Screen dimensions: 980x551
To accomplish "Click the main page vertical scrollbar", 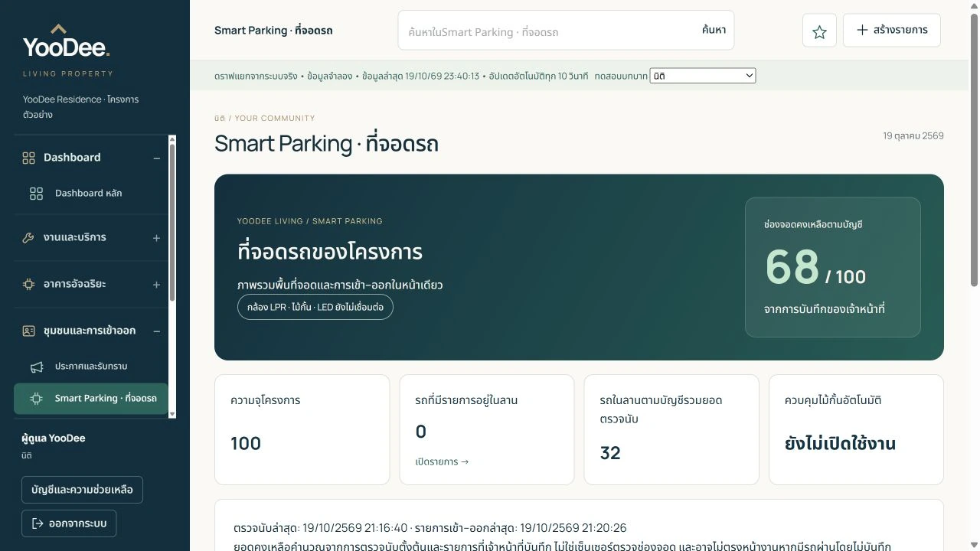I will coord(974,150).
